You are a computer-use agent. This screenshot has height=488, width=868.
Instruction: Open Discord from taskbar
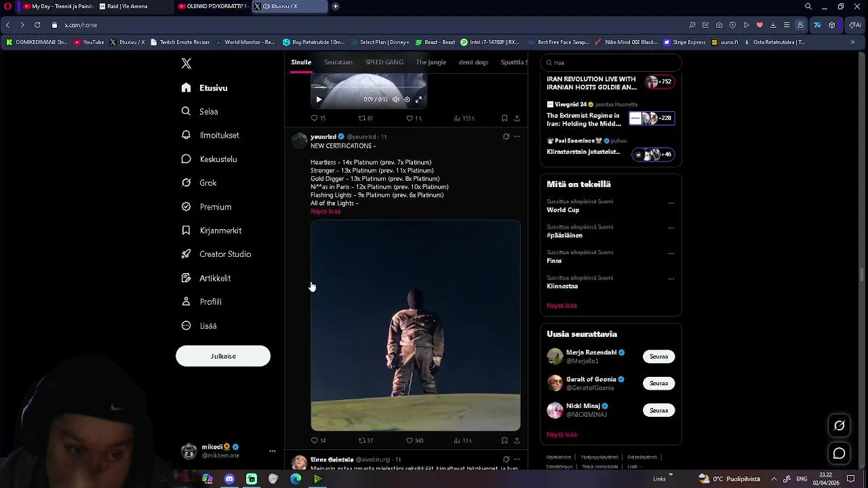(229, 479)
